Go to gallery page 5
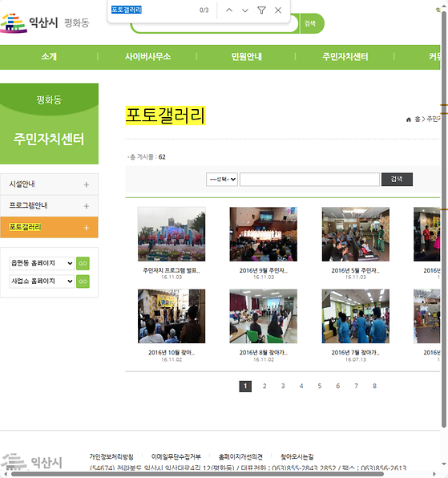 coord(320,386)
